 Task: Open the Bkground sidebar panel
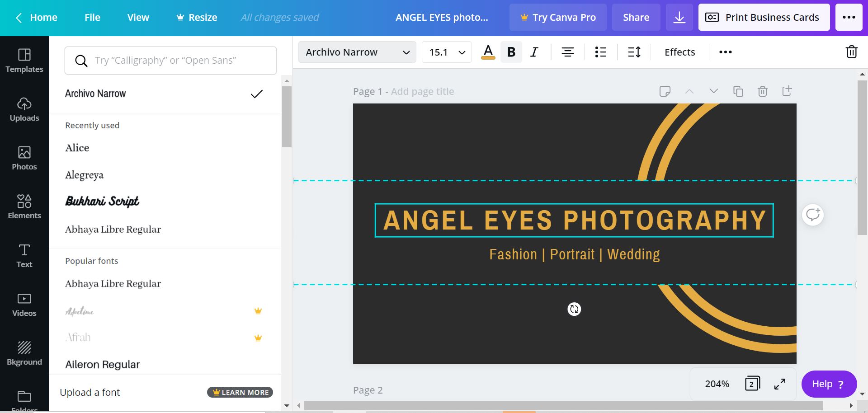[24, 353]
